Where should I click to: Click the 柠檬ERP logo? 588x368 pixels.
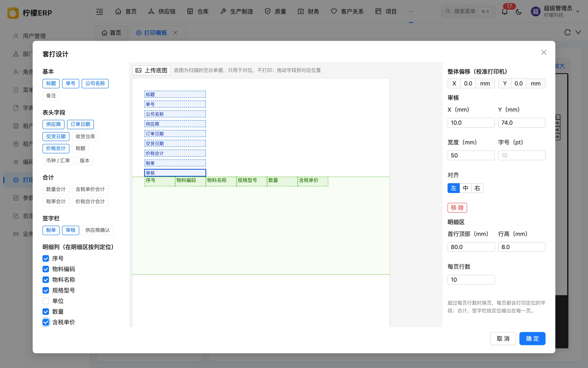(30, 13)
